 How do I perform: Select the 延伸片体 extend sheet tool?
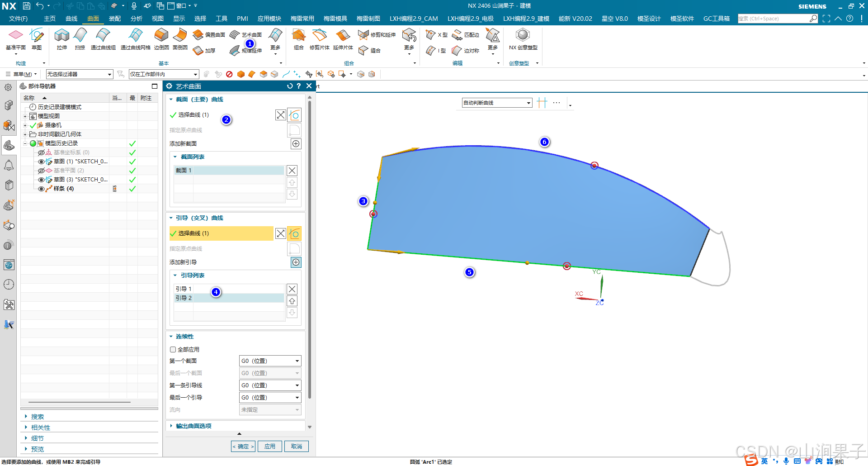coord(343,39)
